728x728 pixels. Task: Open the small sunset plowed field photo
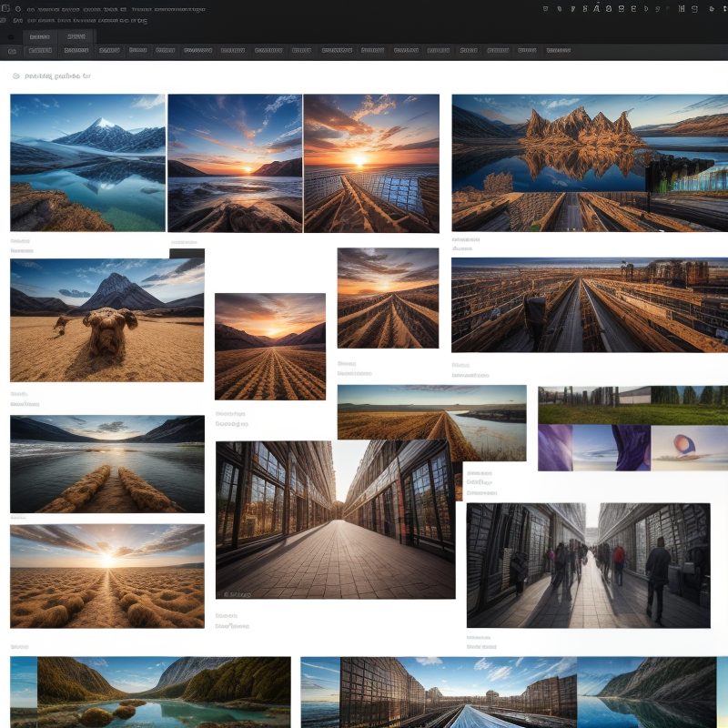pos(269,346)
